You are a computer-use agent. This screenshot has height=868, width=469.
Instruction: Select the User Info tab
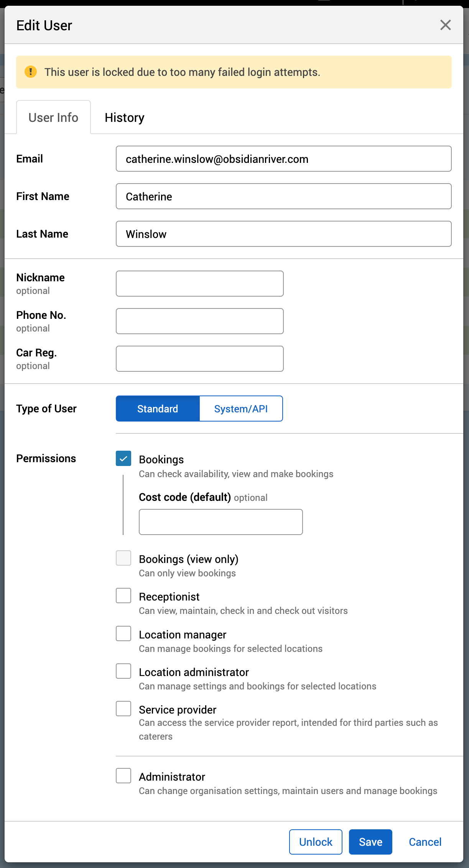click(x=53, y=118)
